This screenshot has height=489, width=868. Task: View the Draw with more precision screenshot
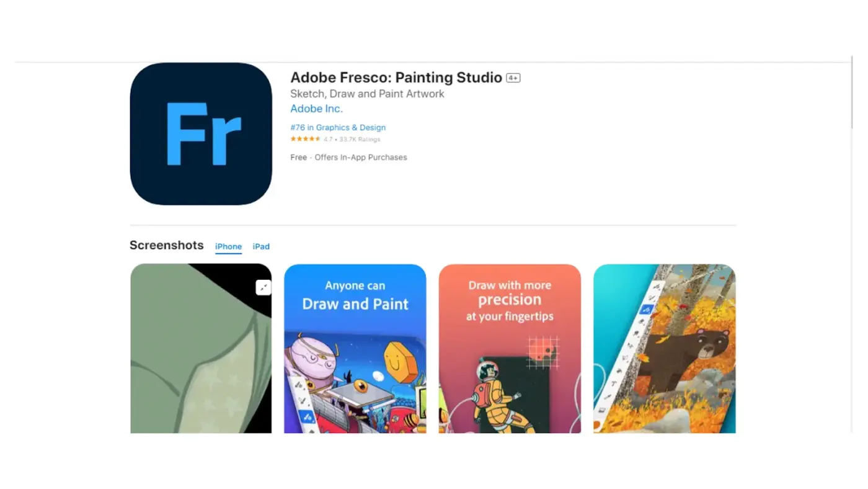click(x=510, y=348)
